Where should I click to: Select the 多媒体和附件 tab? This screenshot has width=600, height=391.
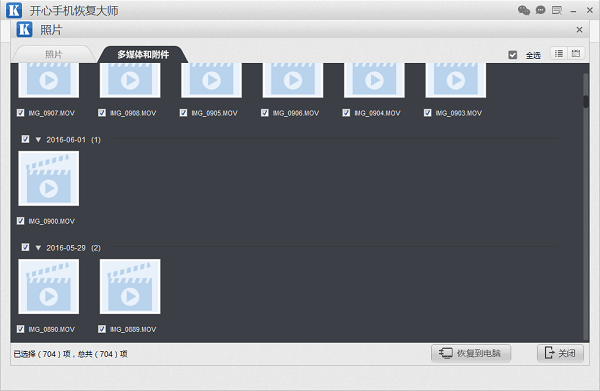143,54
